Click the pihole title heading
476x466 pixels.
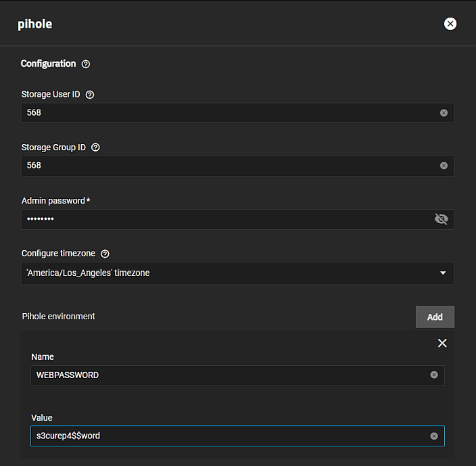(x=35, y=24)
